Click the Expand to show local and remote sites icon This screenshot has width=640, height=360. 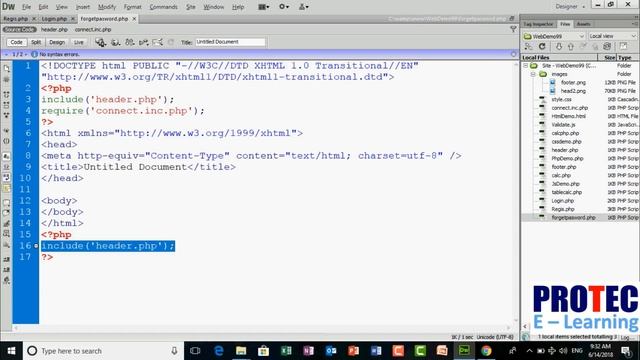click(623, 47)
